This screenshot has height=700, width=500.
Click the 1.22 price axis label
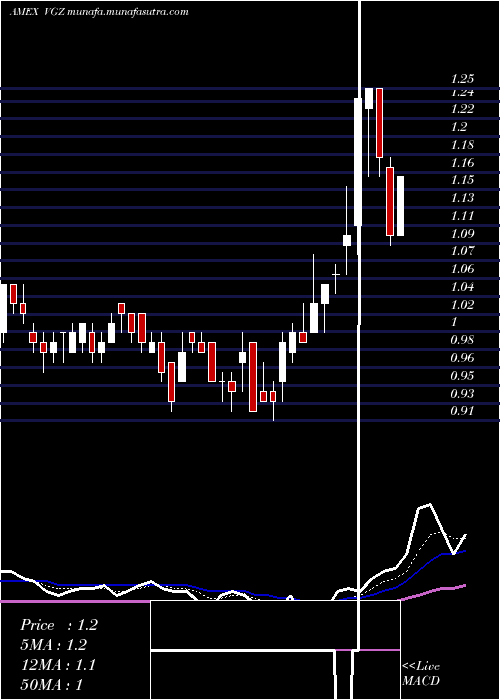pyautogui.click(x=462, y=108)
